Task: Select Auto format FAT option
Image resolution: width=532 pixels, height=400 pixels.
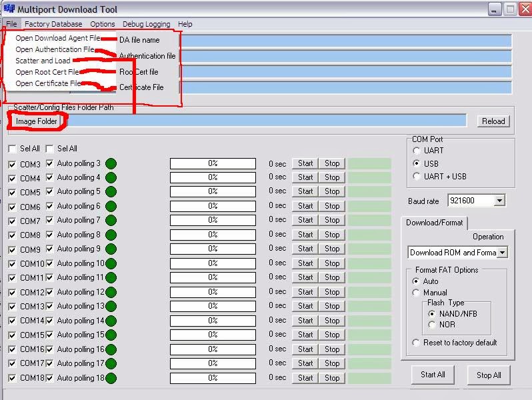Action: (416, 281)
